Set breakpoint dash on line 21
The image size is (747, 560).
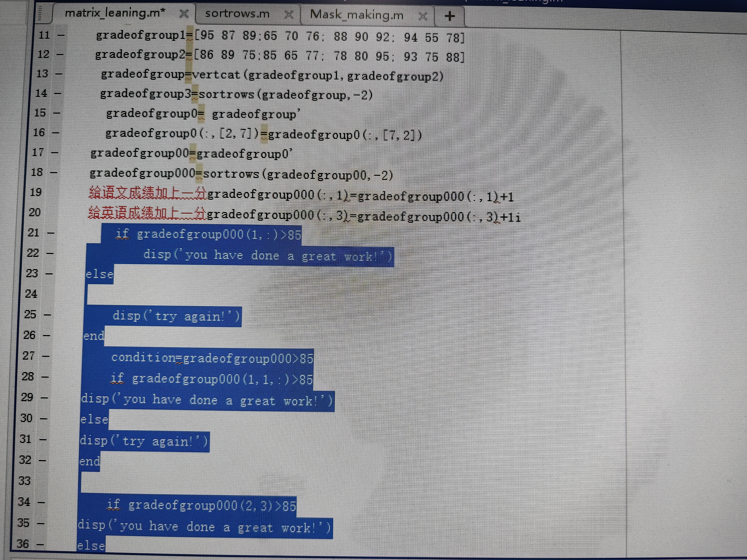point(51,233)
